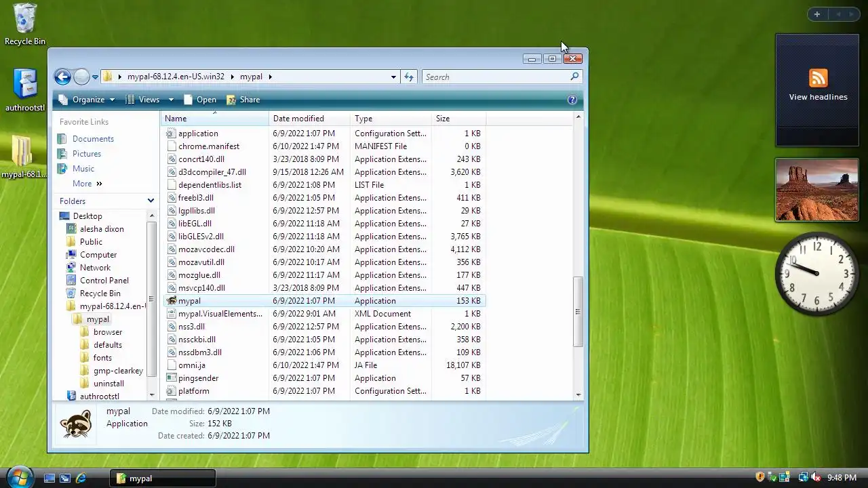Image resolution: width=868 pixels, height=488 pixels.
Task: Click Show Desktop in quick launch
Action: [50, 478]
